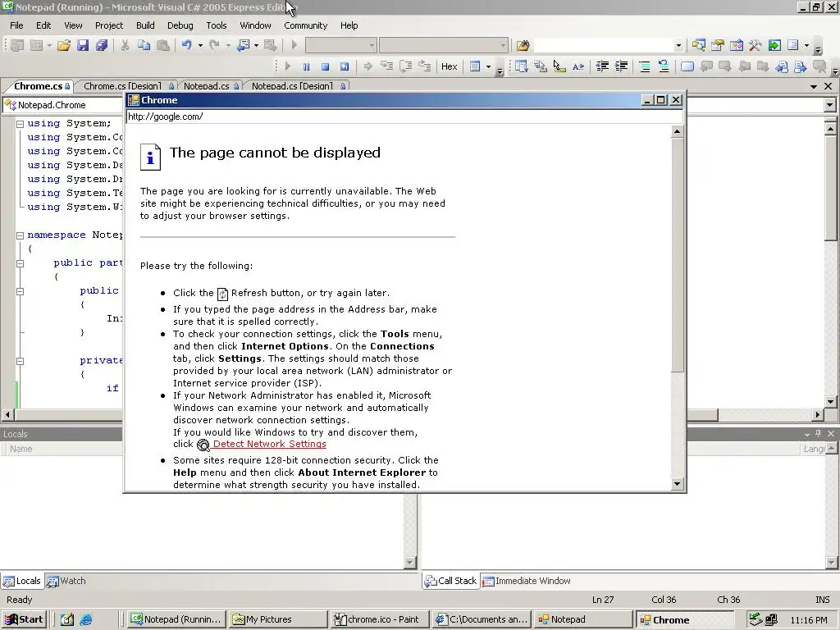
Task: Switch to Notepad.cs [Design] tab
Action: coord(298,85)
